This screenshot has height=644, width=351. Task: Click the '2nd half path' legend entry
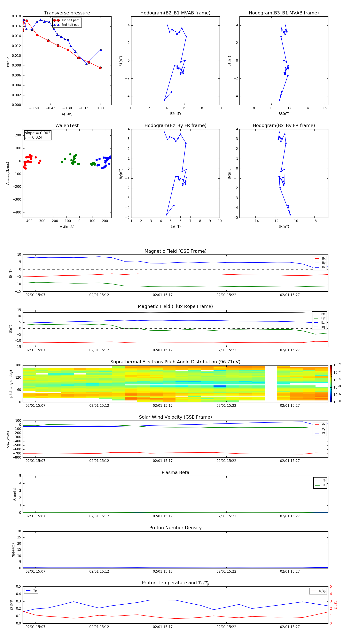(67, 25)
